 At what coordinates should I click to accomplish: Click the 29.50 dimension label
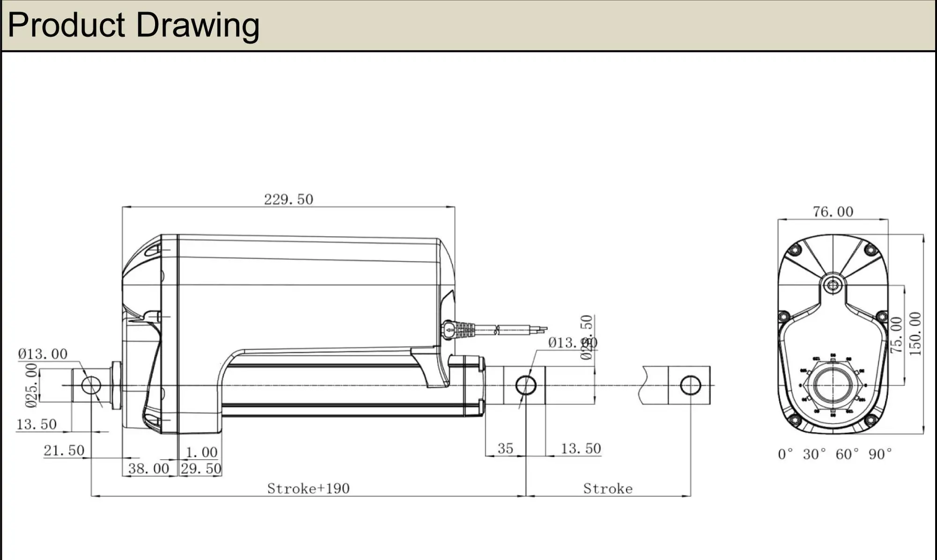coord(201,468)
